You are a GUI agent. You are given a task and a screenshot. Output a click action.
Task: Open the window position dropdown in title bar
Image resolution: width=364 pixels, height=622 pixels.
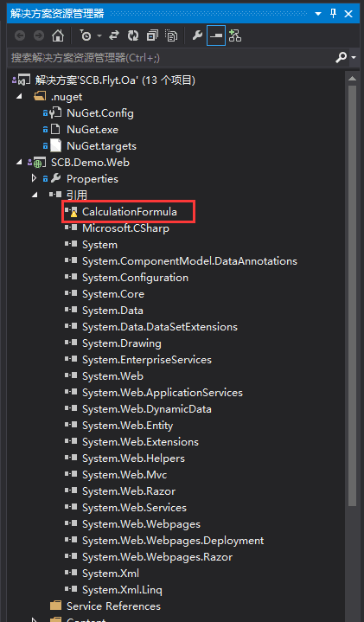[x=318, y=14]
